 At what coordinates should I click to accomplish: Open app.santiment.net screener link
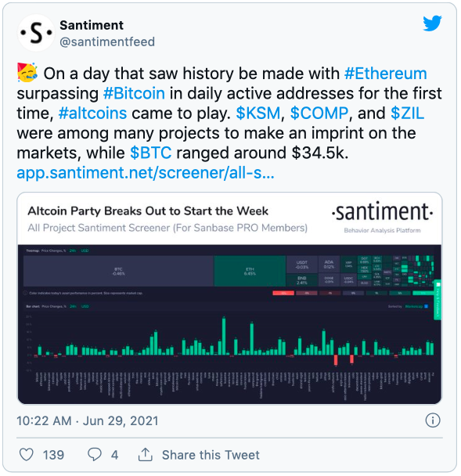click(146, 173)
